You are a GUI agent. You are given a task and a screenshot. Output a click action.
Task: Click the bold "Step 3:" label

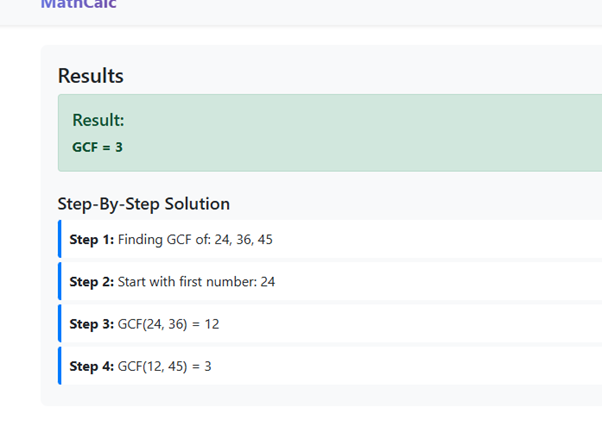click(x=92, y=324)
